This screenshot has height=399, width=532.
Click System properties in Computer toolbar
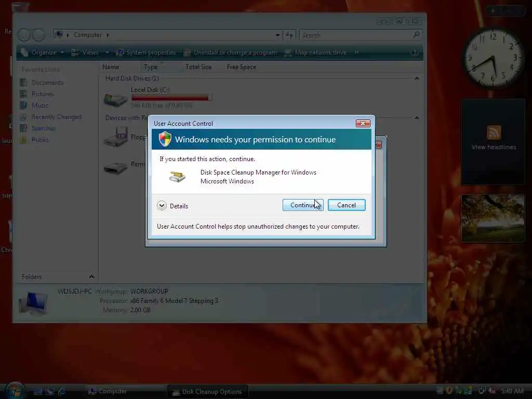tap(146, 52)
